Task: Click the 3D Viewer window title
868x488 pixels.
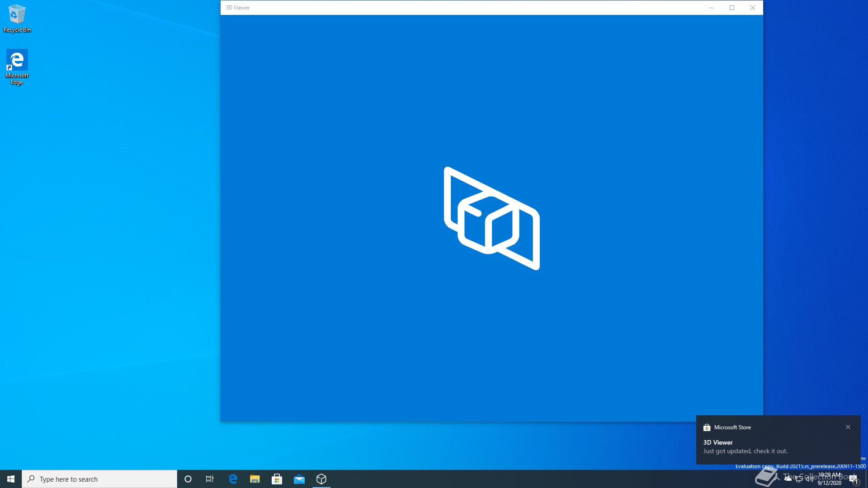Action: click(238, 8)
